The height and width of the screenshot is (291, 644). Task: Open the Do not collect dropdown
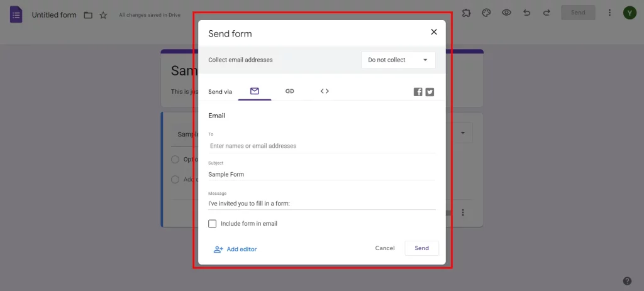(x=398, y=60)
